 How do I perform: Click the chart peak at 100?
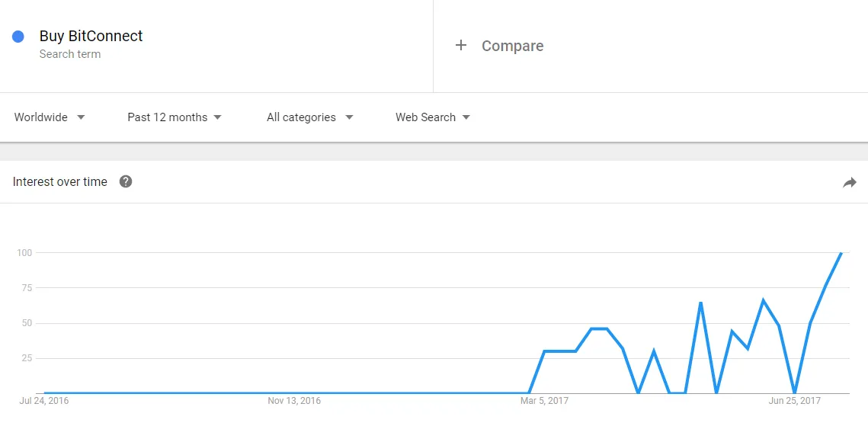coord(841,253)
